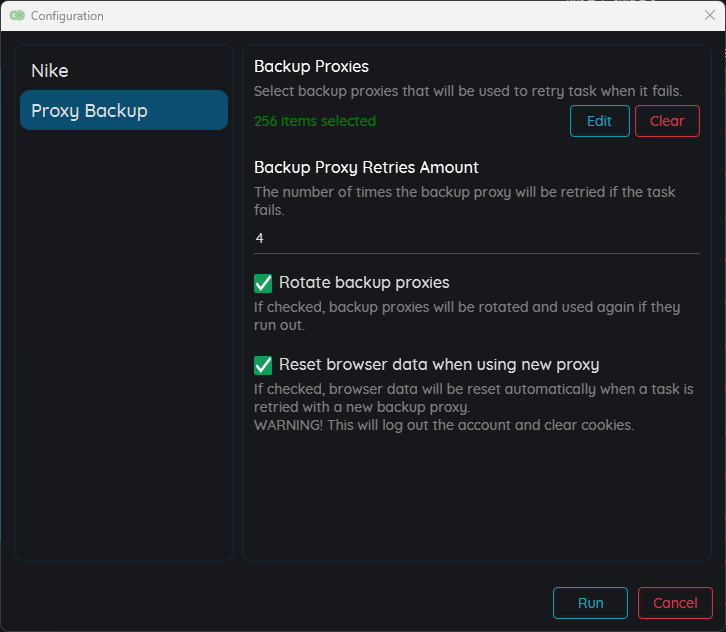This screenshot has height=632, width=726.
Task: Focus the retries amount field showing 4
Action: click(476, 239)
